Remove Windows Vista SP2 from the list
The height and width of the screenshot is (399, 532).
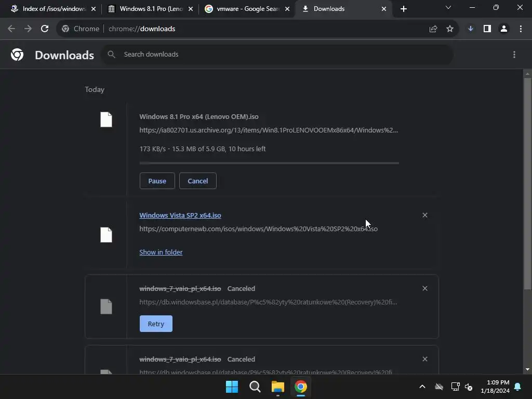pyautogui.click(x=425, y=215)
